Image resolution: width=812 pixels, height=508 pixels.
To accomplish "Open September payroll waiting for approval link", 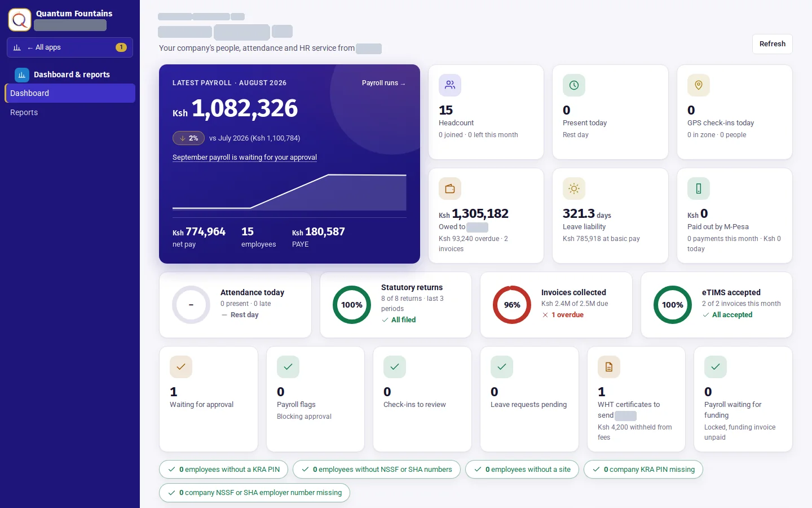I will coord(245,157).
